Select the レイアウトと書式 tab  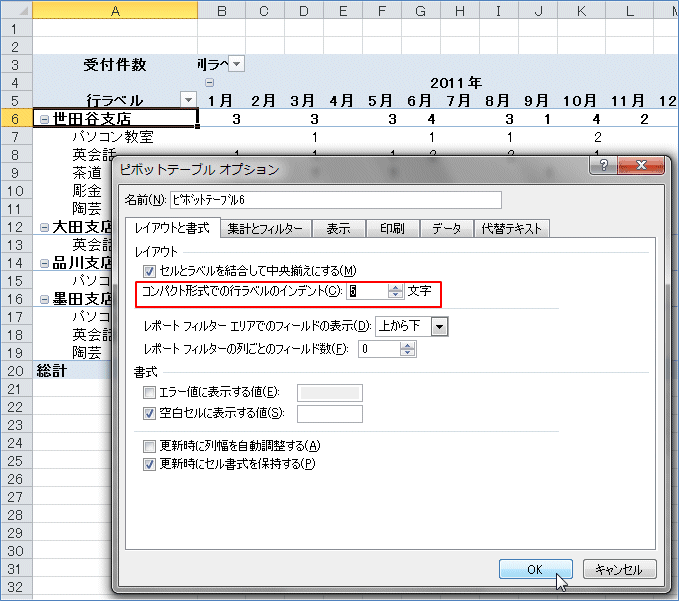tap(172, 228)
